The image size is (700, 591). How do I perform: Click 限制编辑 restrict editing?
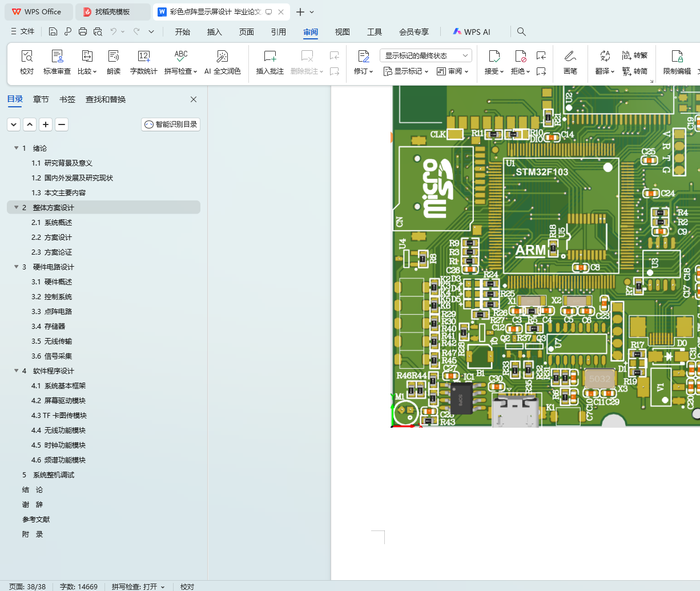click(677, 62)
